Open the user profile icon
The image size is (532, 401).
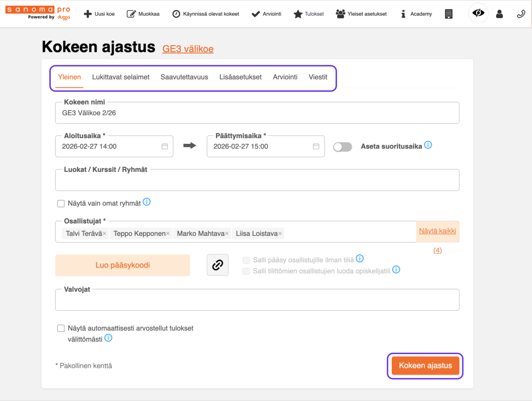click(499, 14)
